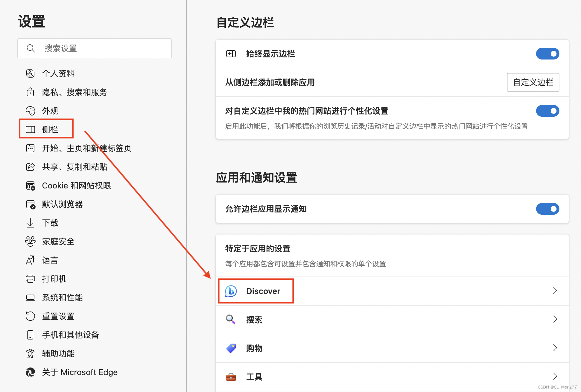Click the language icon beside 语言
This screenshot has width=581, height=392.
point(30,260)
